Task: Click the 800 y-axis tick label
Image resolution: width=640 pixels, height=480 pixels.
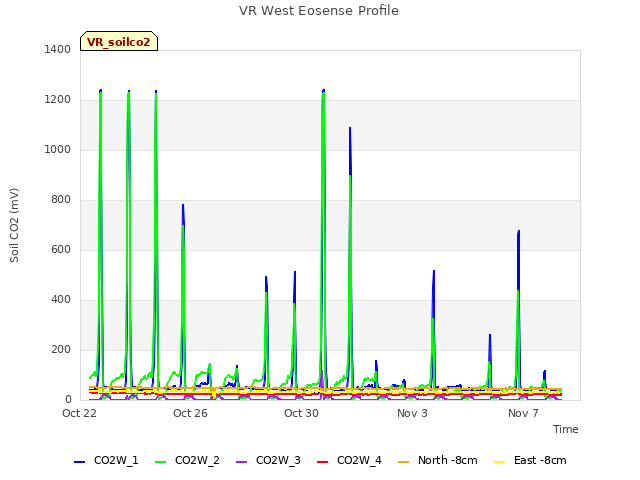Action: coord(61,200)
